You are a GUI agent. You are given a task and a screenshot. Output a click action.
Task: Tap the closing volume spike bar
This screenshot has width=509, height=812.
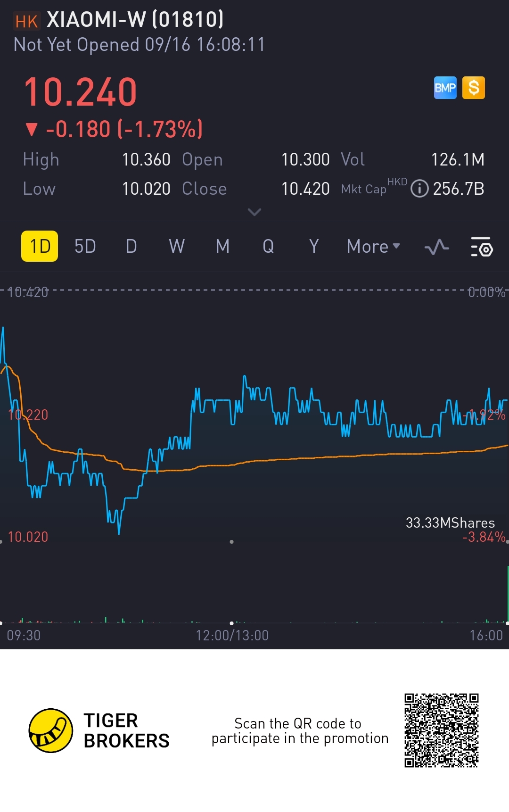508,594
